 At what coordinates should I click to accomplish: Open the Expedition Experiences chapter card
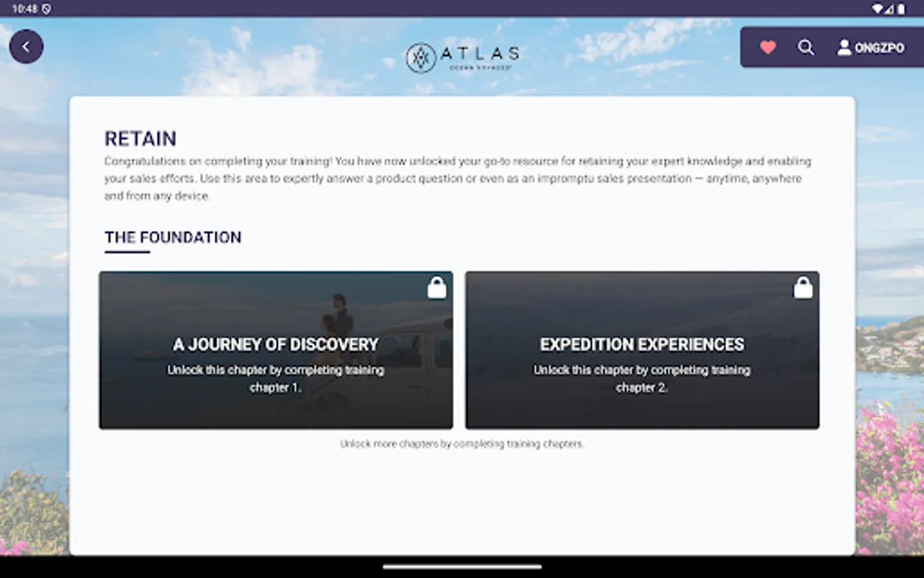pos(642,350)
